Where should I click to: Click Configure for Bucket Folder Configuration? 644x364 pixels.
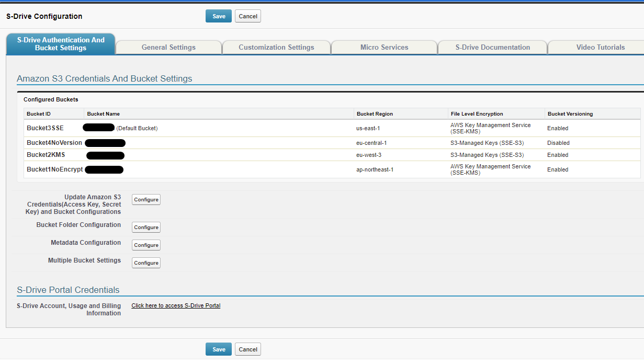click(x=146, y=227)
